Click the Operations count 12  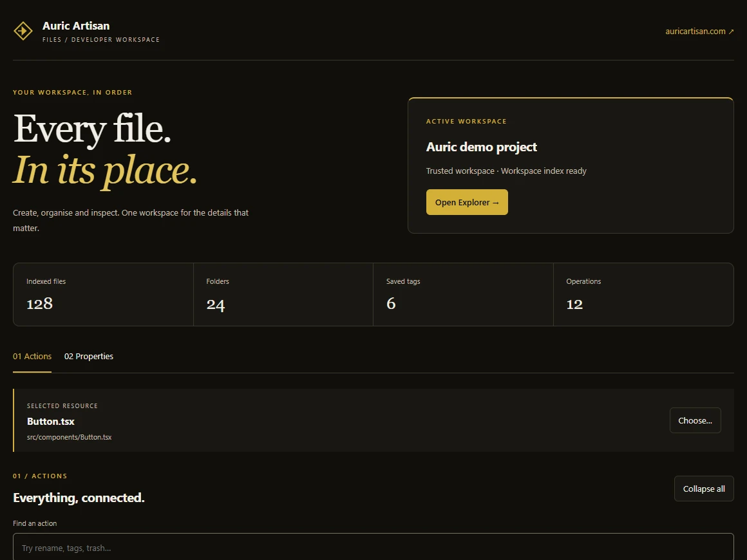(574, 304)
